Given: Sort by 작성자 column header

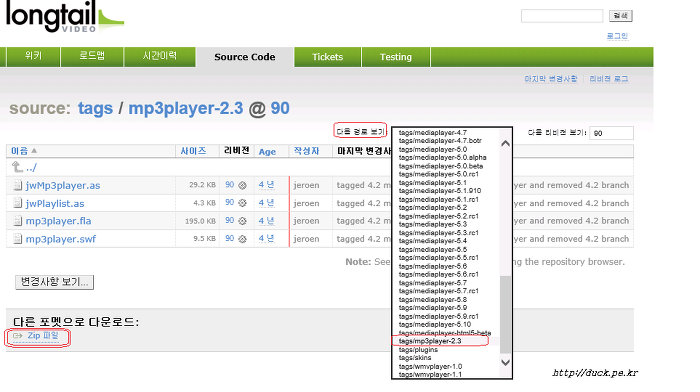Looking at the screenshot, I should click(x=306, y=151).
